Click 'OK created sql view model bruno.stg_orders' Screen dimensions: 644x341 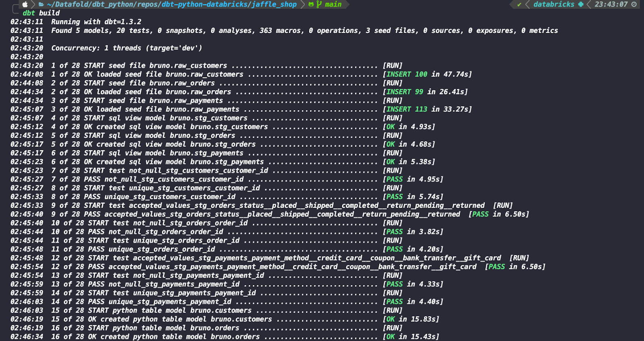point(170,144)
